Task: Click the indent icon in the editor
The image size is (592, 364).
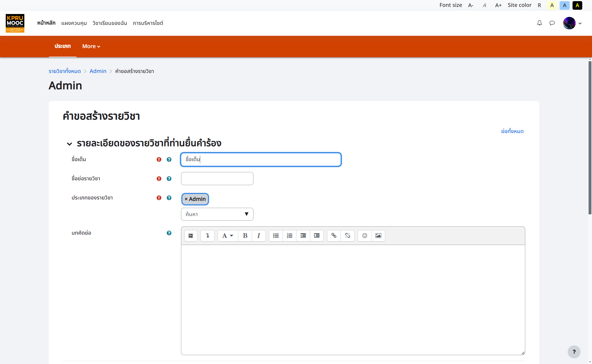Action: (317, 236)
